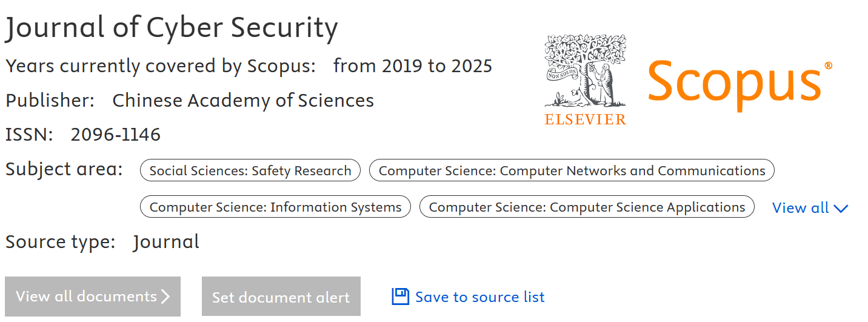This screenshot has height=322, width=868.
Task: Click the arrow on View all documents
Action: click(165, 297)
